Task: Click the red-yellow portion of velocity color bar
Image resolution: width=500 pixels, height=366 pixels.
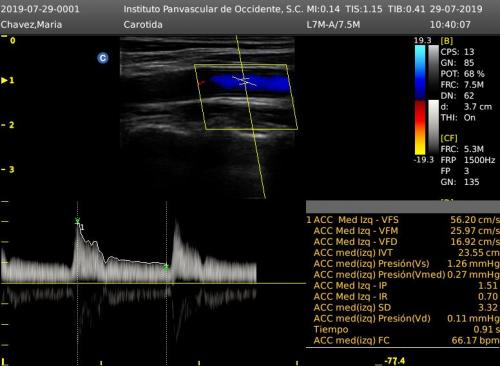Action: pos(420,128)
